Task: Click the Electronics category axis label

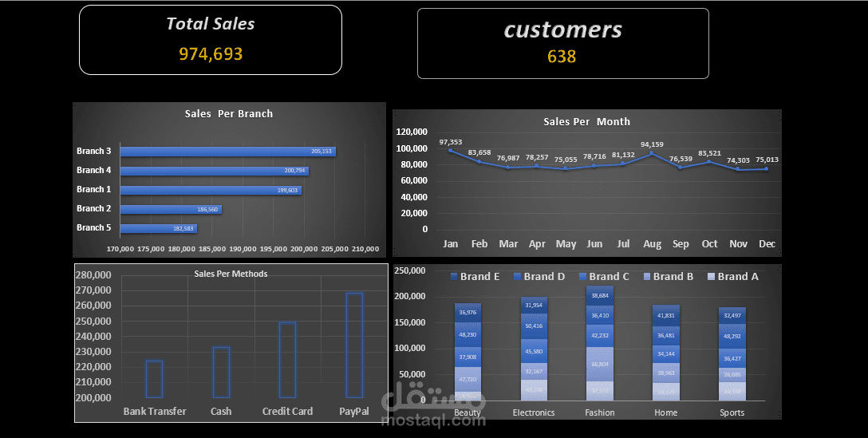Action: 534,412
